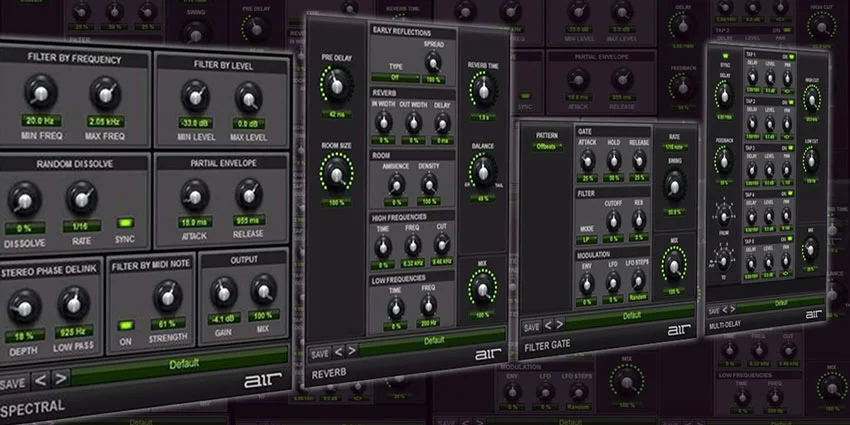The height and width of the screenshot is (425, 850).
Task: Click the Feedback knob in Multi-Delay
Action: pos(724,160)
